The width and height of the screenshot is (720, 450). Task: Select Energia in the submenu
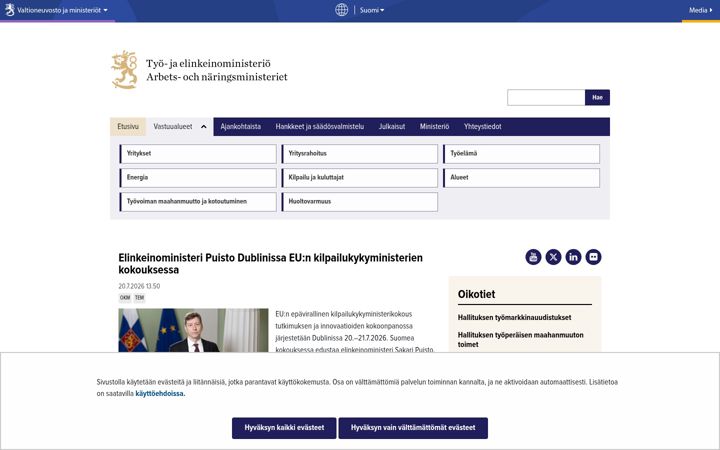(x=198, y=178)
